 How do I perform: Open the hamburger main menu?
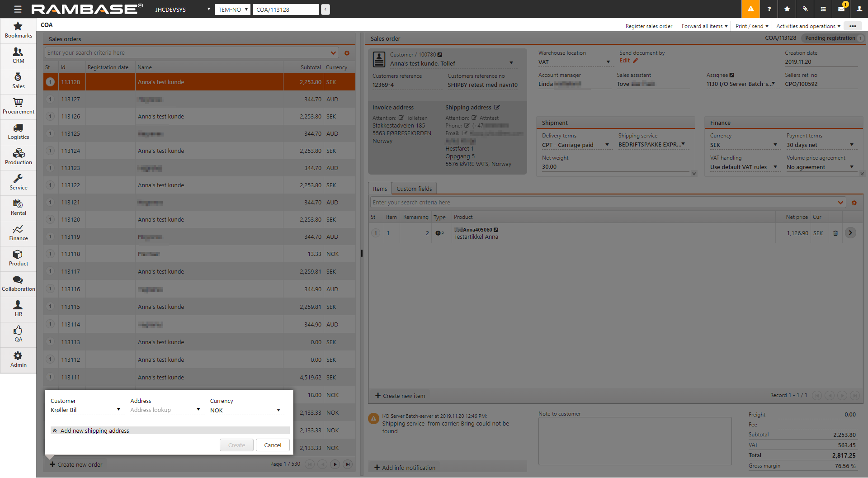point(18,9)
